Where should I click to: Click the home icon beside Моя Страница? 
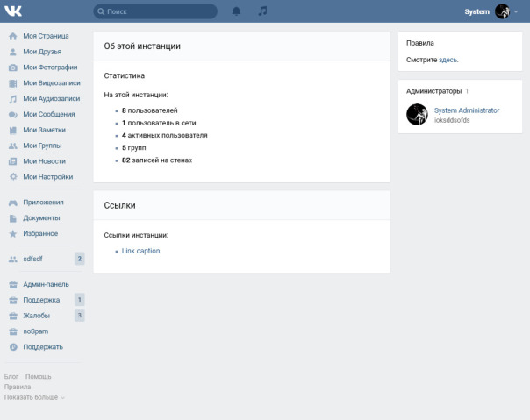pyautogui.click(x=13, y=36)
